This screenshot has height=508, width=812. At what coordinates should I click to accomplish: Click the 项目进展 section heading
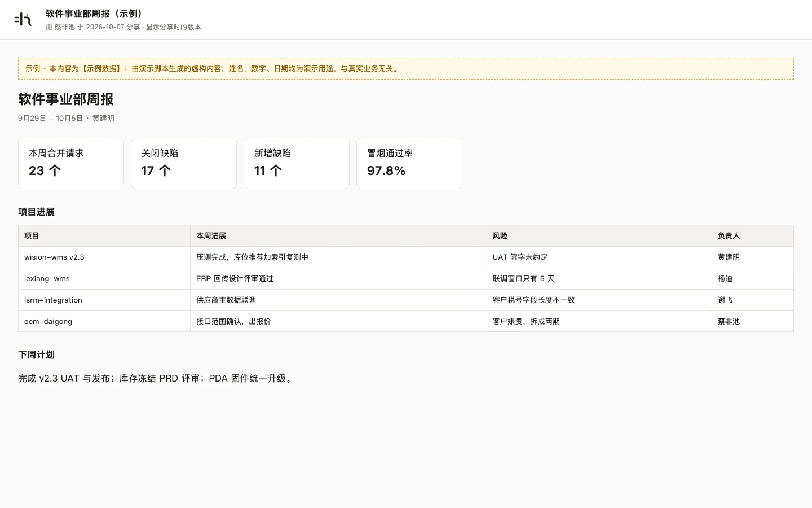tap(37, 212)
